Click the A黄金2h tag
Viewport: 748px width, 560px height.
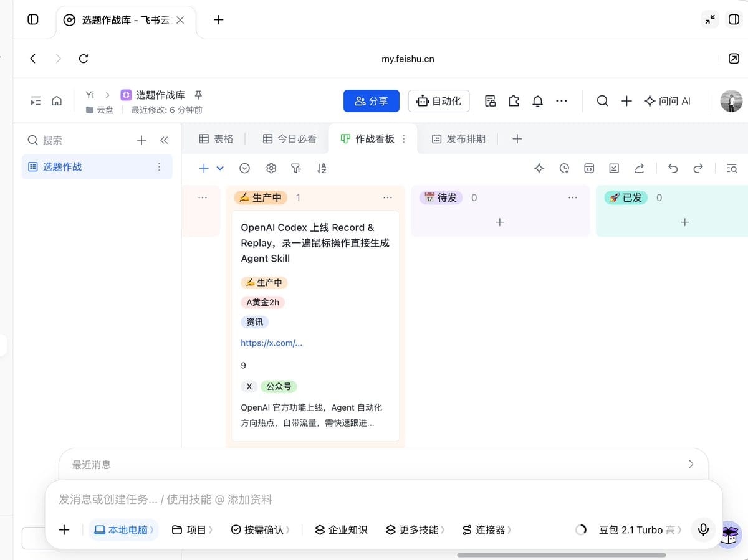tap(262, 302)
